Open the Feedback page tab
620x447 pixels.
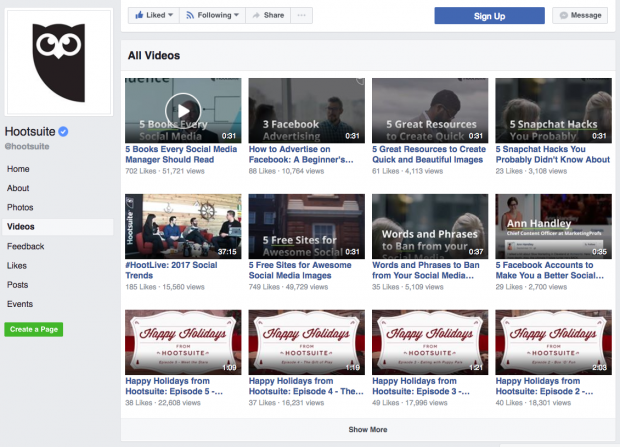[26, 246]
